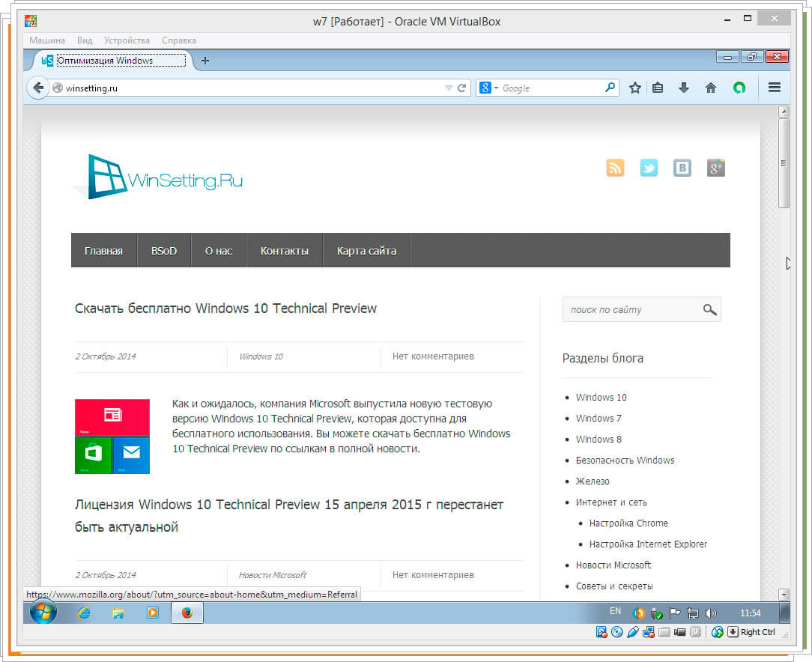Open the Устройства menu
The height and width of the screenshot is (662, 812).
[127, 40]
